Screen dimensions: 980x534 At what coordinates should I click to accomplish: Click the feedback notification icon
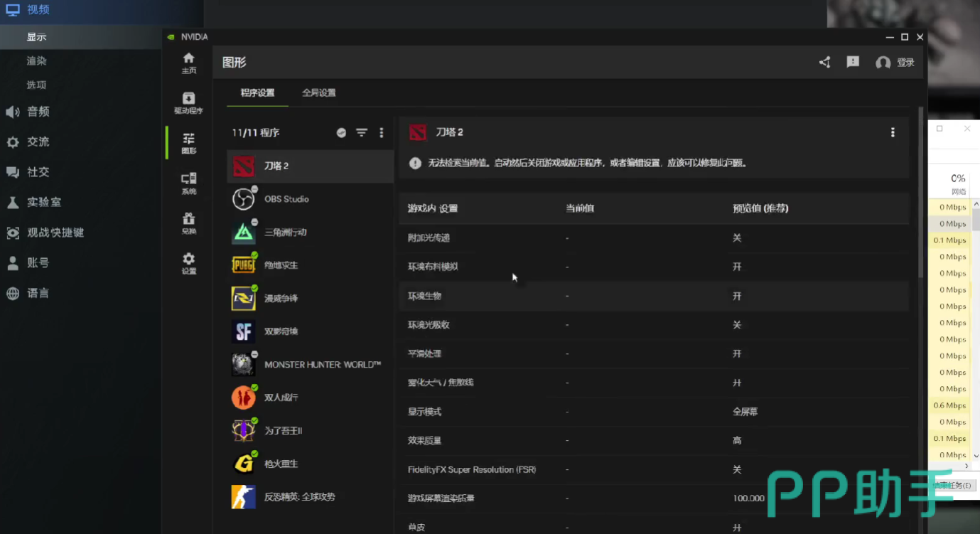[853, 63]
